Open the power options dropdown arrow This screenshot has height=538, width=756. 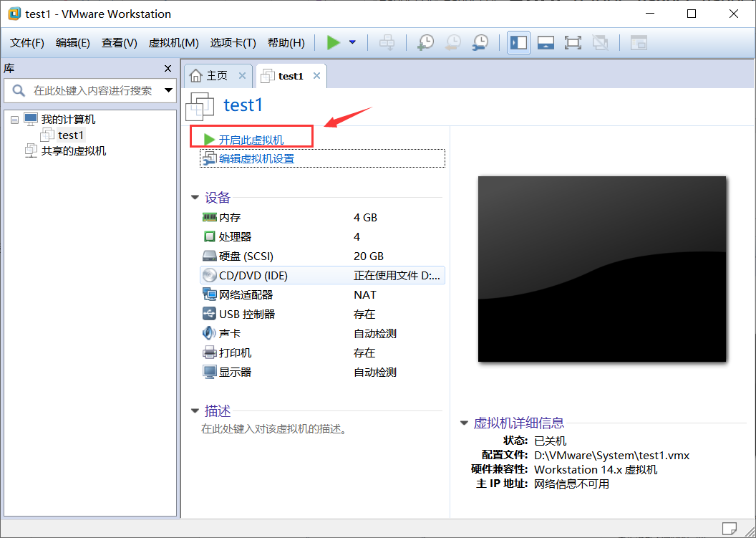tap(352, 42)
